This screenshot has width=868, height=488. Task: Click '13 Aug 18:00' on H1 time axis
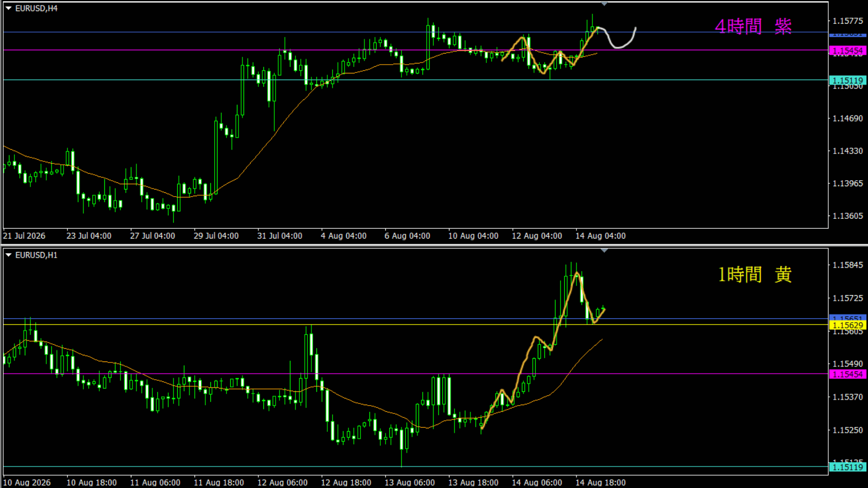coord(473,482)
